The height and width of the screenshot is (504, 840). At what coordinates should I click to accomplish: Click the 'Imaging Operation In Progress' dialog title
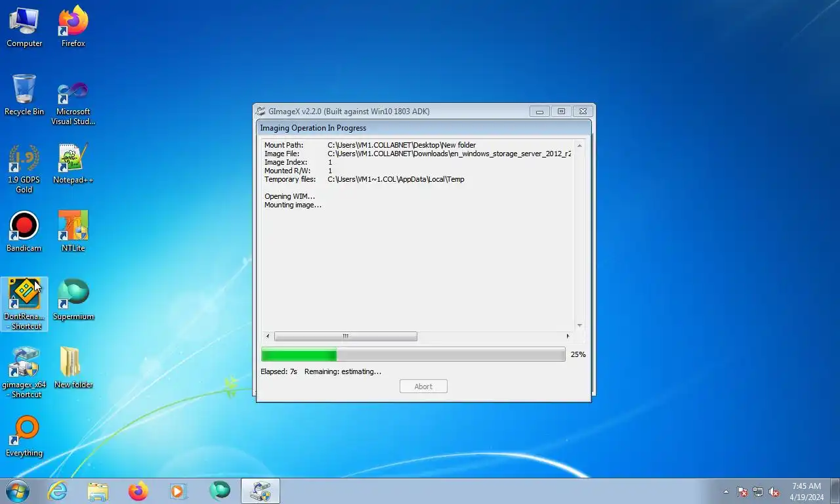(313, 128)
